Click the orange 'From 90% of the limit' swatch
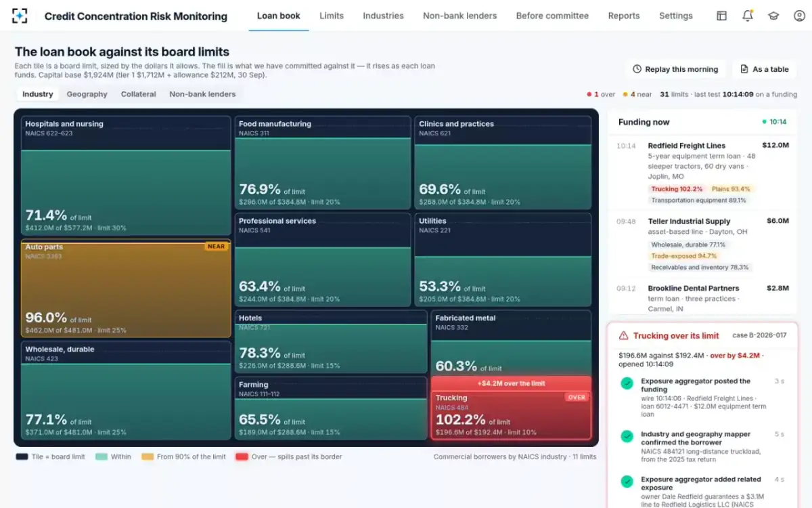This screenshot has width=812, height=508. (x=148, y=457)
